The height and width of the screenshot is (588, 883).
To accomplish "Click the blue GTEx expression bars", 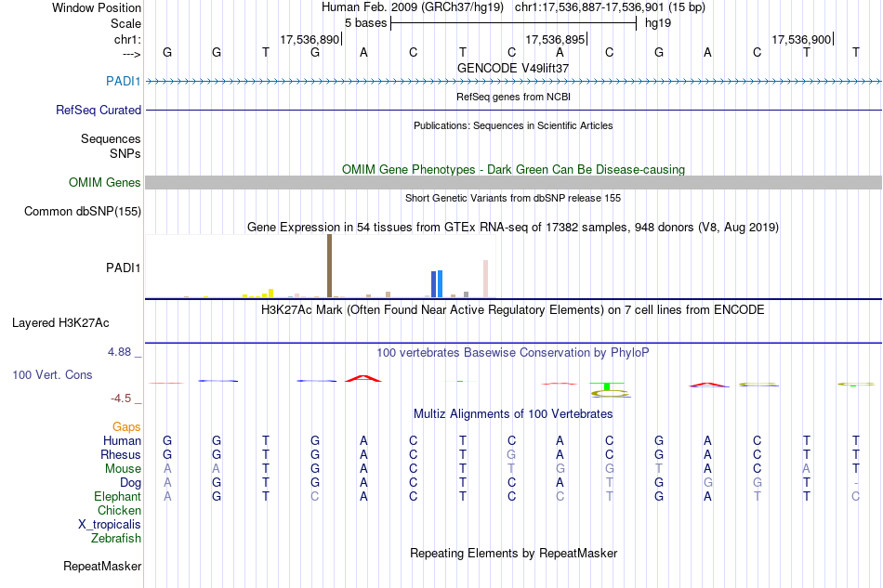I will point(437,283).
